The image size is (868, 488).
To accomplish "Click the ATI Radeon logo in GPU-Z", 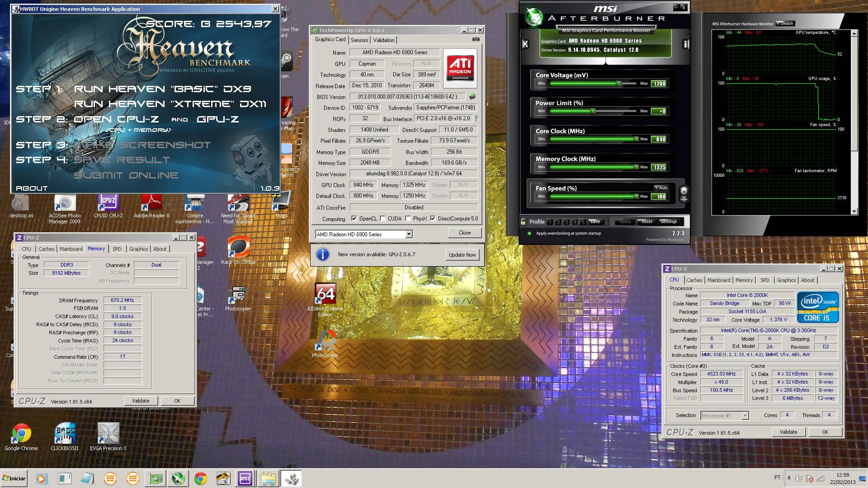I will [x=460, y=68].
